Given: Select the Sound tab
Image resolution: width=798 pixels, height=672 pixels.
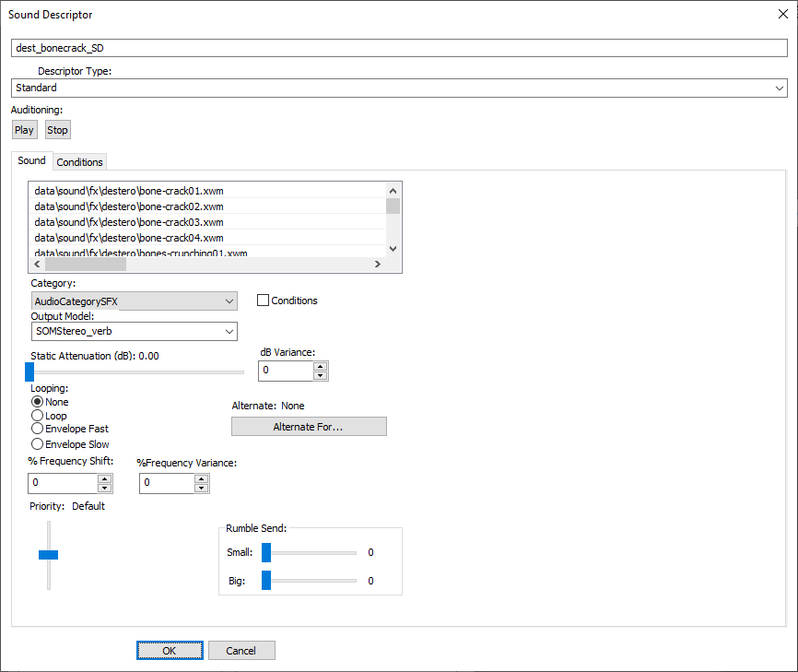Looking at the screenshot, I should [31, 160].
